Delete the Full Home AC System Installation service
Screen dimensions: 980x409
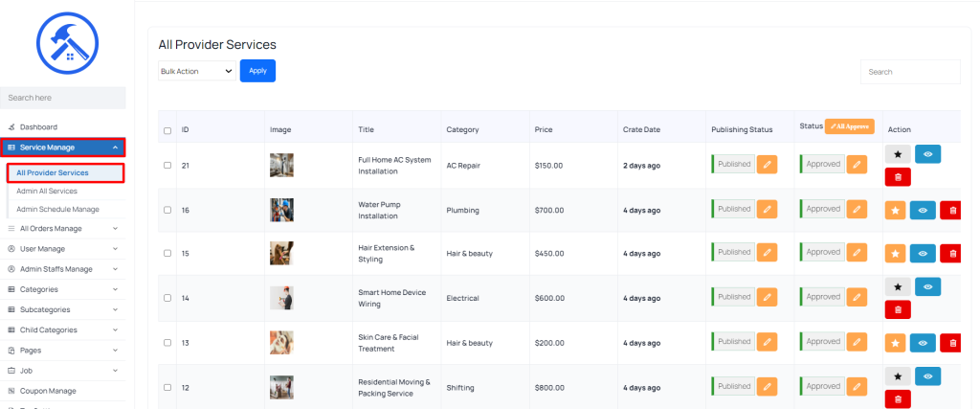pos(898,177)
